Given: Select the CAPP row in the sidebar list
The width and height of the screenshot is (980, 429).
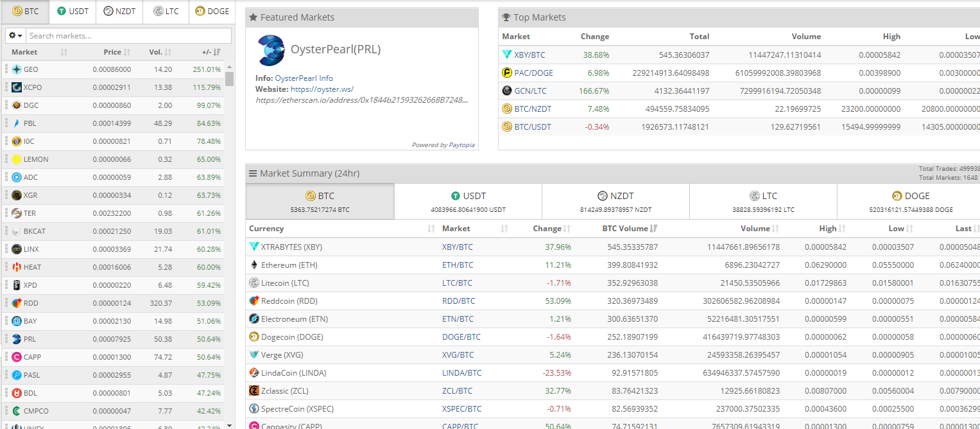Looking at the screenshot, I should click(114, 357).
